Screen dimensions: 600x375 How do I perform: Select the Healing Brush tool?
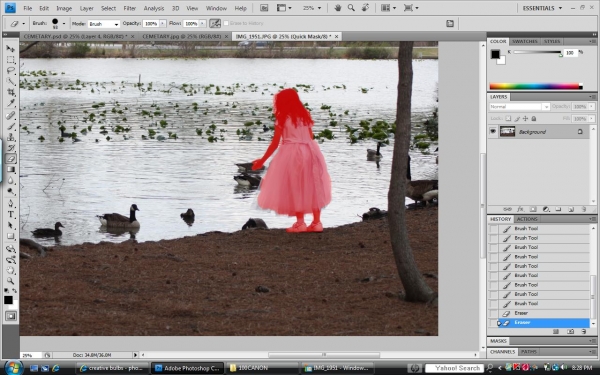coord(10,115)
